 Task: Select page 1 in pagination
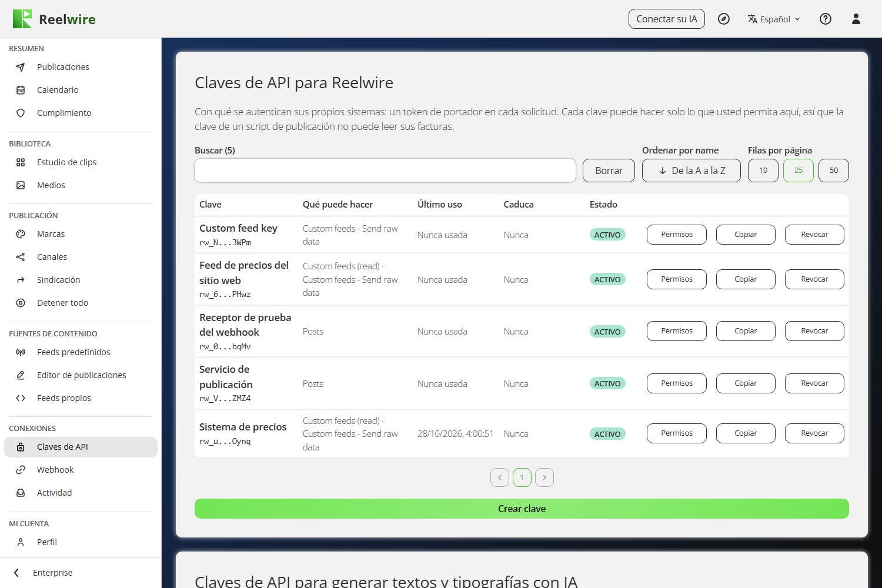pos(522,477)
